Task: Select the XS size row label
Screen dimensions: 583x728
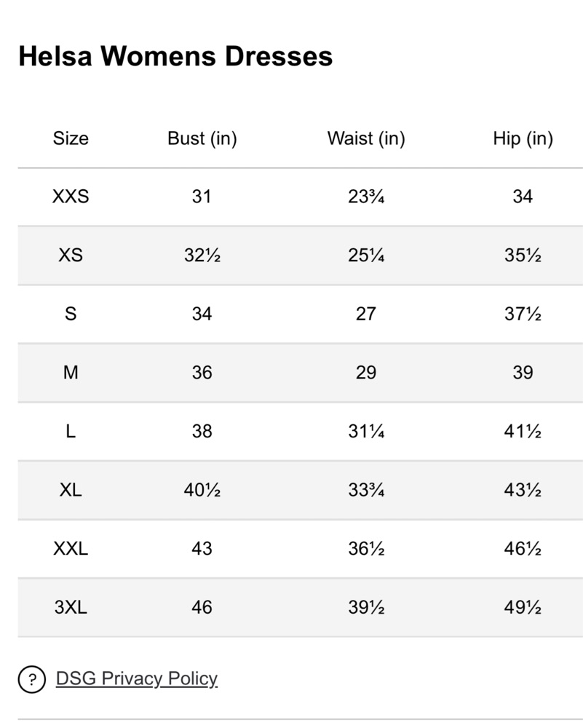Action: coord(71,255)
